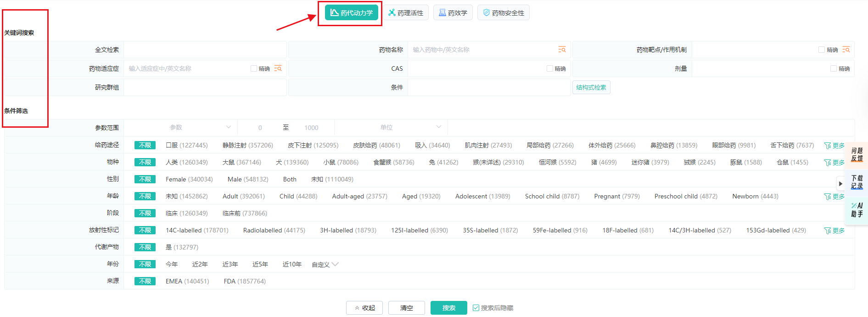Select 静脉注射 (357206) route
Screen dimensions: 868x317
coord(248,145)
